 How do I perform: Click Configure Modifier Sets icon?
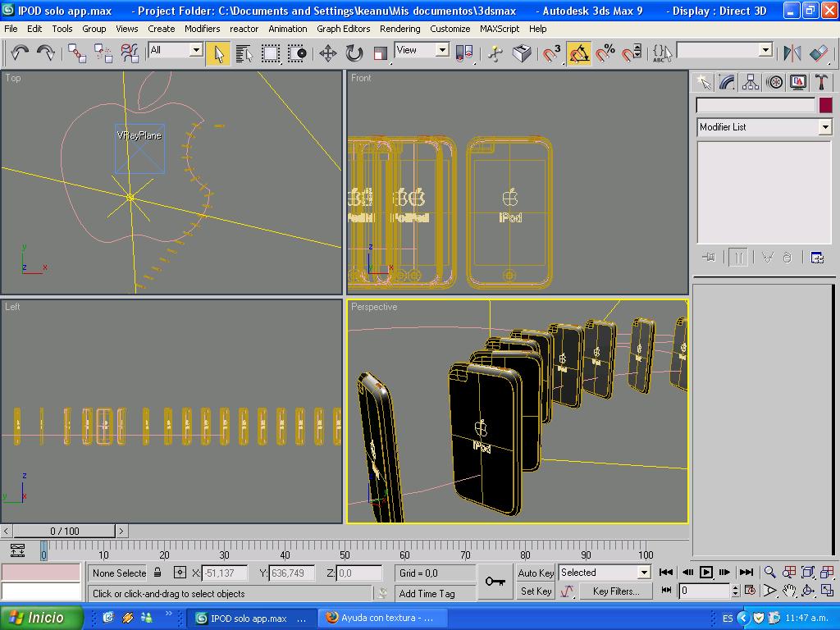coord(817,258)
